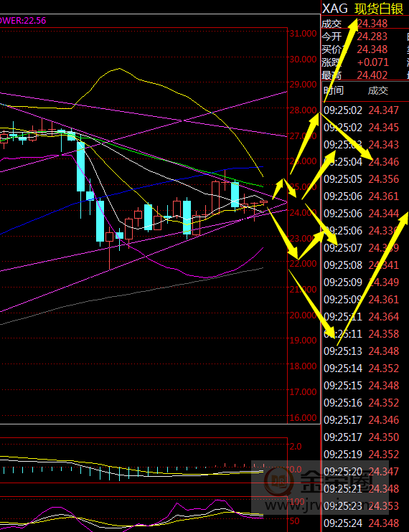Click the 成交 column header in tick list
The image size is (409, 532).
377,90
